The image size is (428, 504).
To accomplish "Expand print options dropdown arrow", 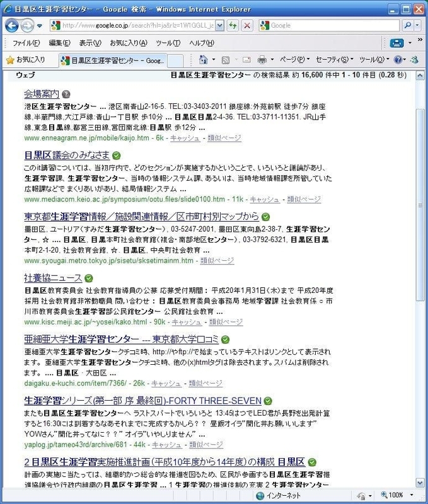I will (x=272, y=59).
